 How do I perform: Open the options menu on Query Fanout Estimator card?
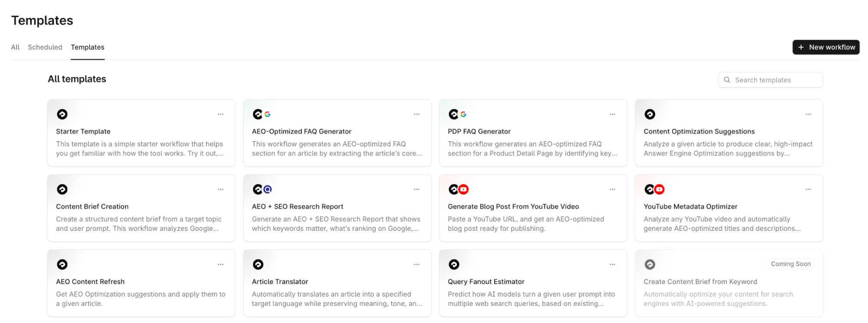(612, 264)
